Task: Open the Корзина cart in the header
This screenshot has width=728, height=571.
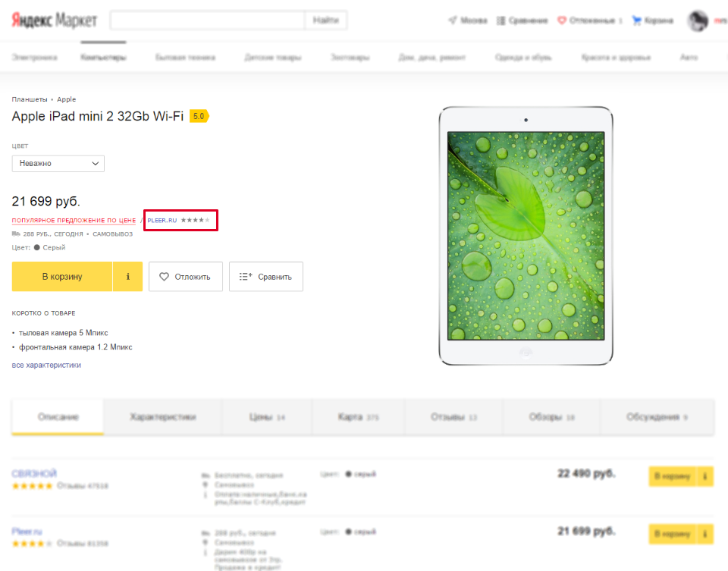Action: click(x=653, y=20)
